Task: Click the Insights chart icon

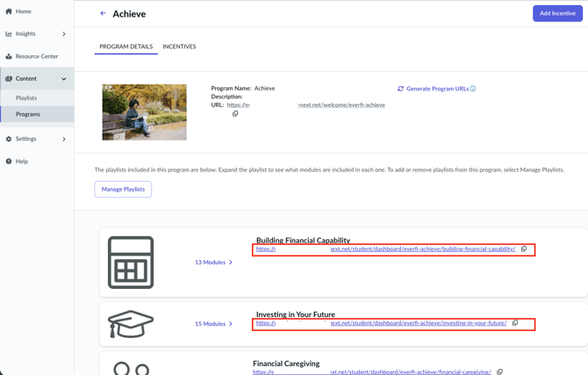Action: (9, 33)
